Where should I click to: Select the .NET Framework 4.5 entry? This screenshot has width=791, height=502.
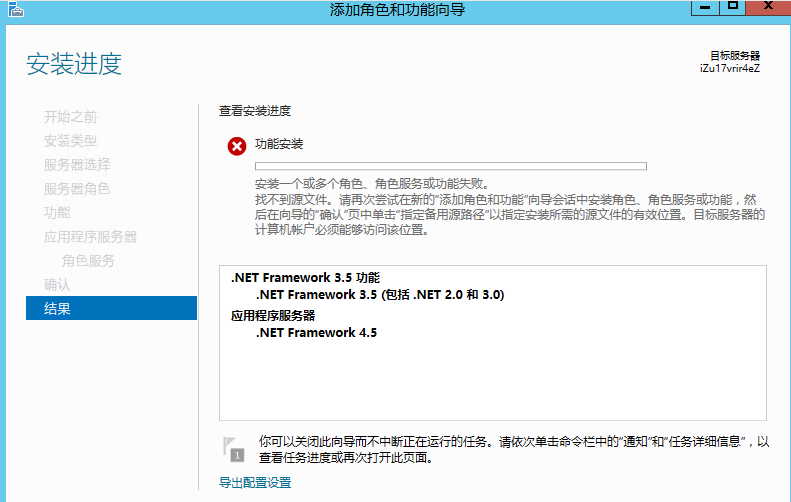(x=317, y=333)
